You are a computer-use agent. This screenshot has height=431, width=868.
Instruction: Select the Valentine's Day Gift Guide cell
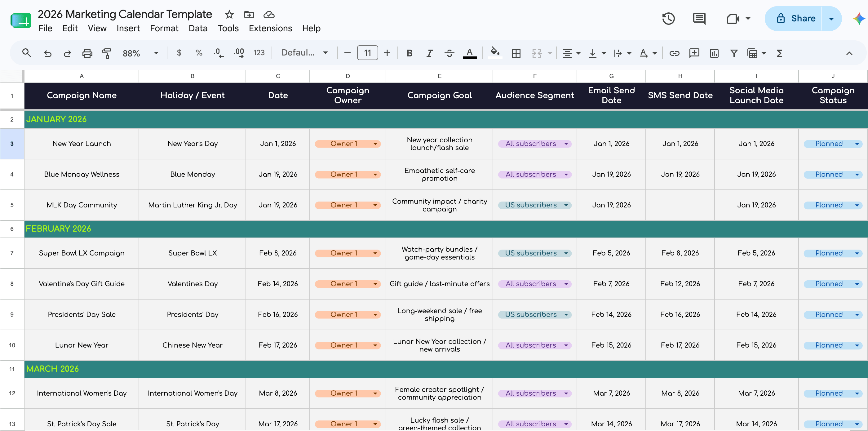click(x=82, y=284)
